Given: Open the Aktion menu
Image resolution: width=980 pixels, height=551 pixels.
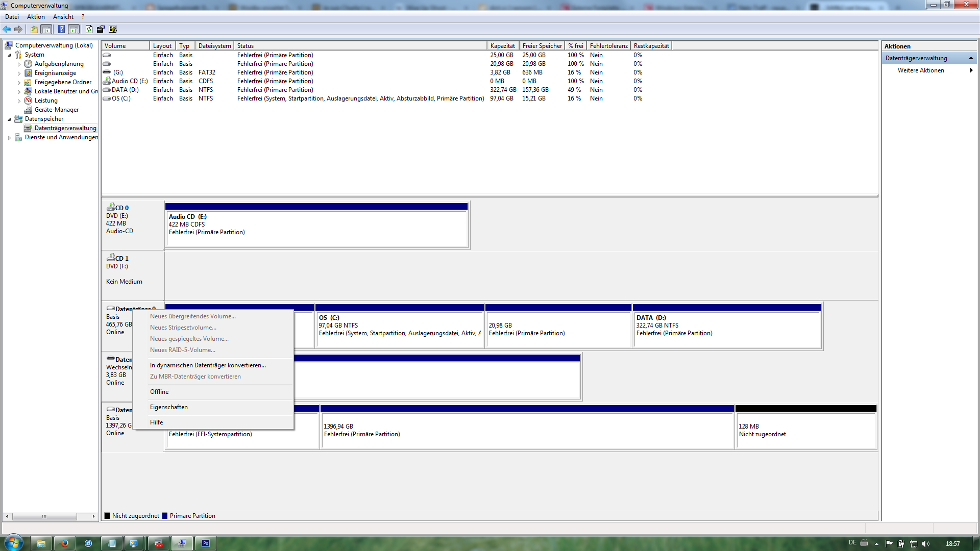Looking at the screenshot, I should (x=36, y=17).
